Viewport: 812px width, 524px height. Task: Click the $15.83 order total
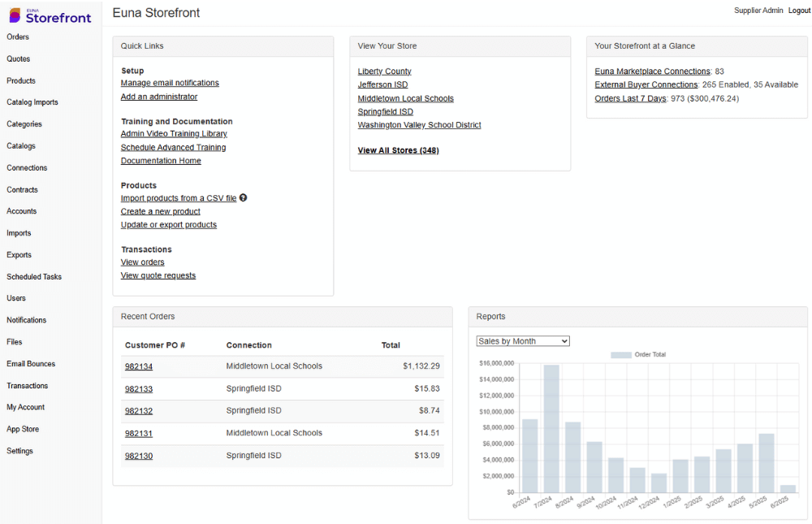pos(427,388)
